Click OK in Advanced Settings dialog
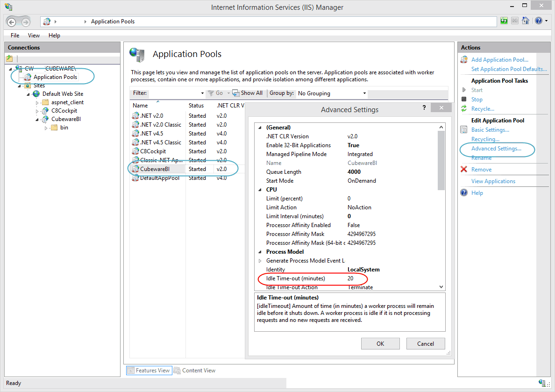Viewport: 555px width, 392px height. click(x=380, y=343)
